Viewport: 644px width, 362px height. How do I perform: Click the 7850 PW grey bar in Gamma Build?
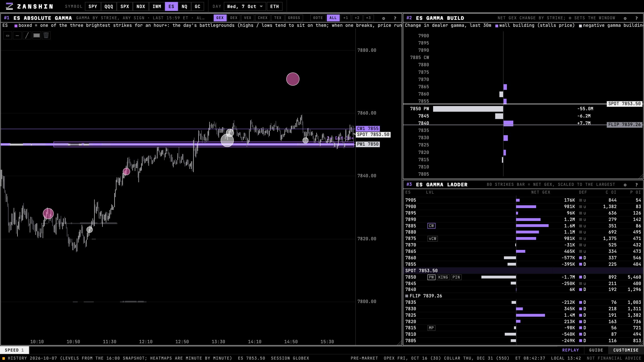(x=468, y=109)
